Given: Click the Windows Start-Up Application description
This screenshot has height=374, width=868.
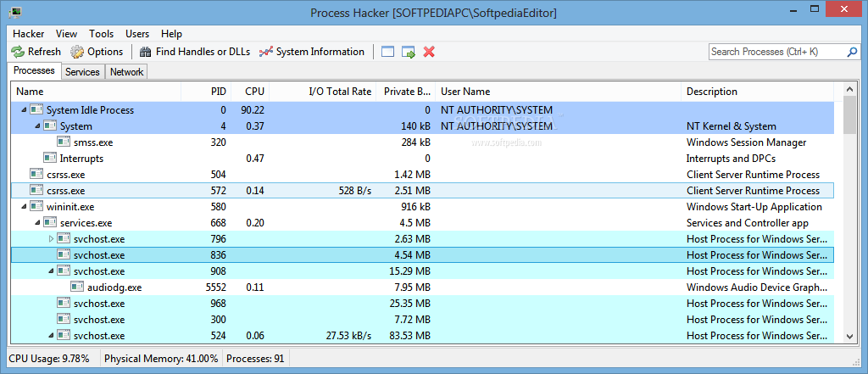Looking at the screenshot, I should coord(754,207).
